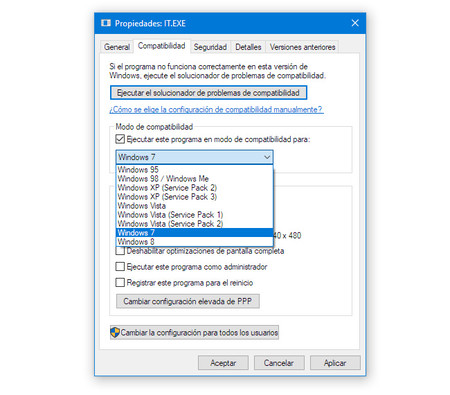The width and height of the screenshot is (450, 395).
Task: Switch to the General tab
Action: [x=117, y=47]
